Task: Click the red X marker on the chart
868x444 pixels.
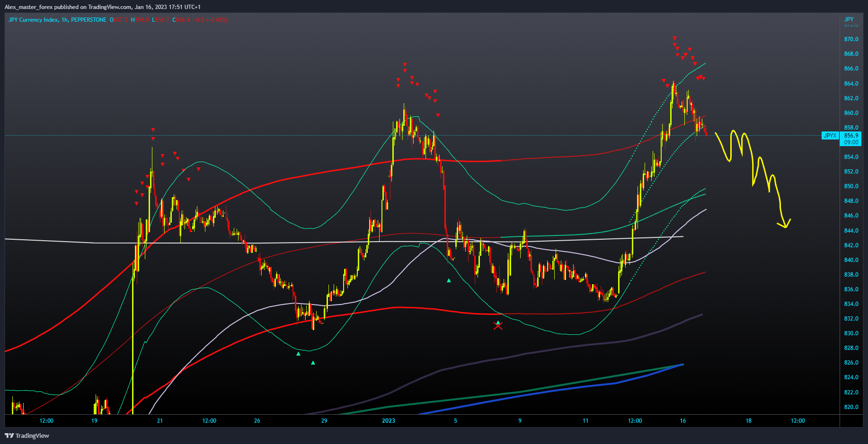Action: point(498,326)
